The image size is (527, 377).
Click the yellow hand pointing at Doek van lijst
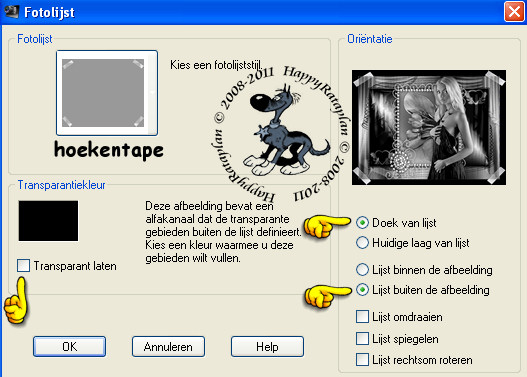tap(327, 227)
